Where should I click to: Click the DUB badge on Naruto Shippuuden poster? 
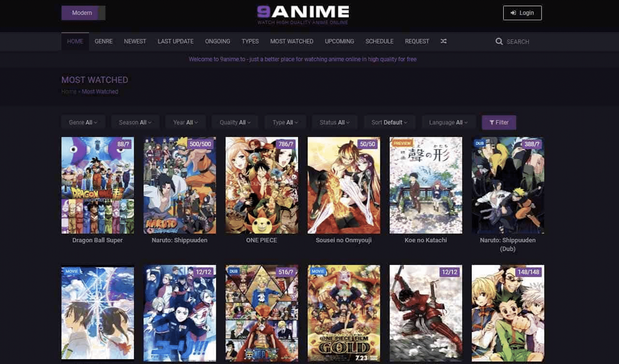point(480,143)
